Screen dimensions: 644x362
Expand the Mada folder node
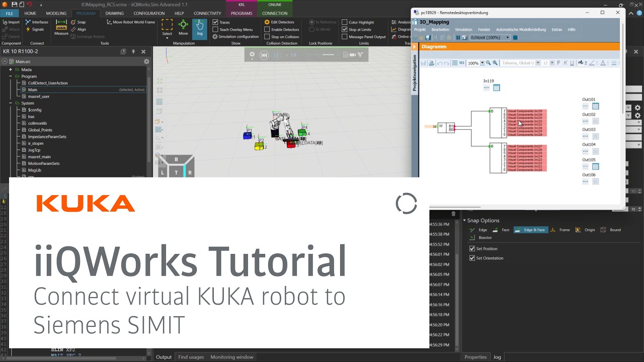coord(11,70)
